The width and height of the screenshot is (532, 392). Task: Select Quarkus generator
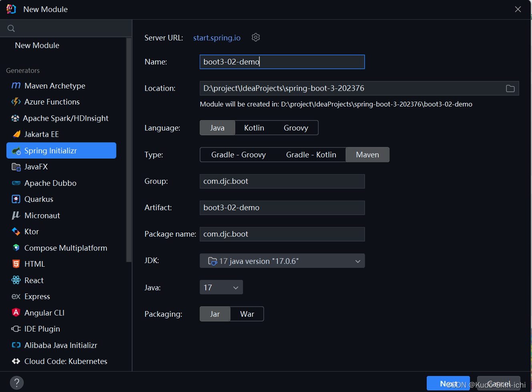61,199
